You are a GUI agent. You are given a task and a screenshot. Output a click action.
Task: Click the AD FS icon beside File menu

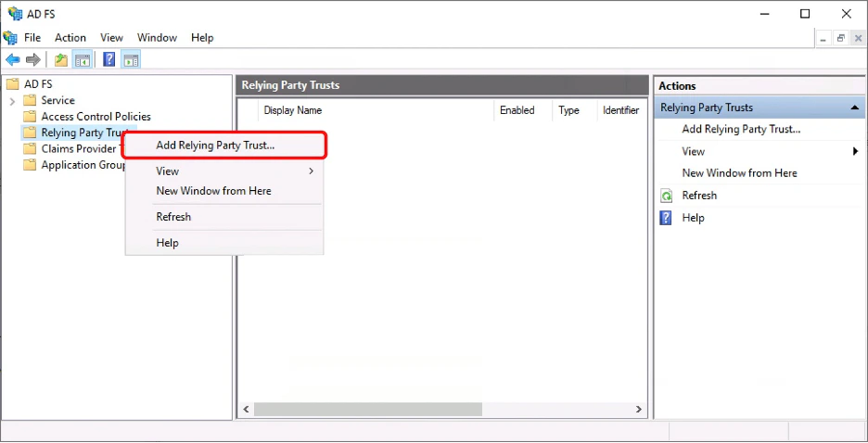(x=10, y=38)
